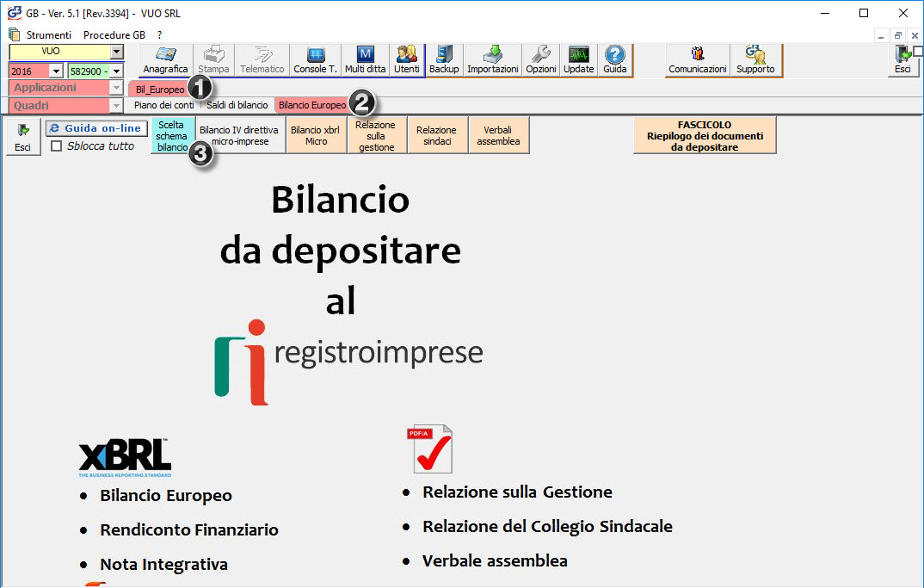Close the inner MDI window
Viewport: 924px width, 588px height.
pos(915,35)
